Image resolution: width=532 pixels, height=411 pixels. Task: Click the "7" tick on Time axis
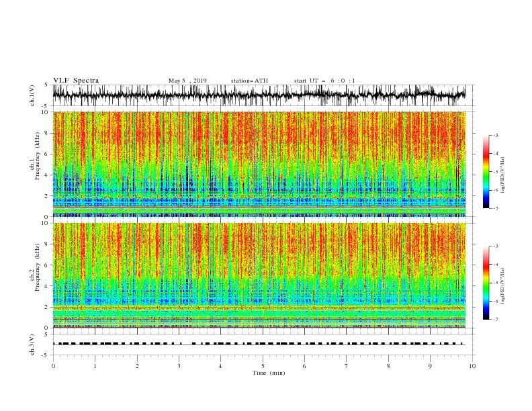[347, 366]
